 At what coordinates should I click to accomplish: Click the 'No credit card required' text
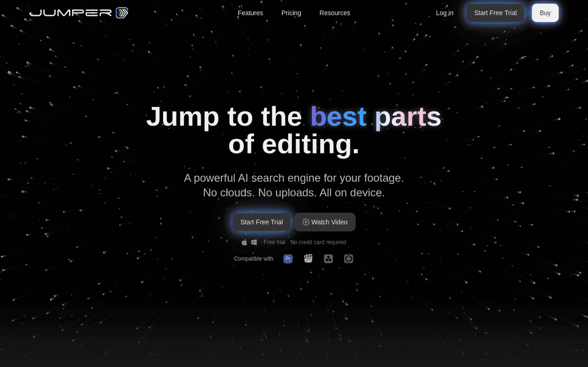pyautogui.click(x=318, y=242)
